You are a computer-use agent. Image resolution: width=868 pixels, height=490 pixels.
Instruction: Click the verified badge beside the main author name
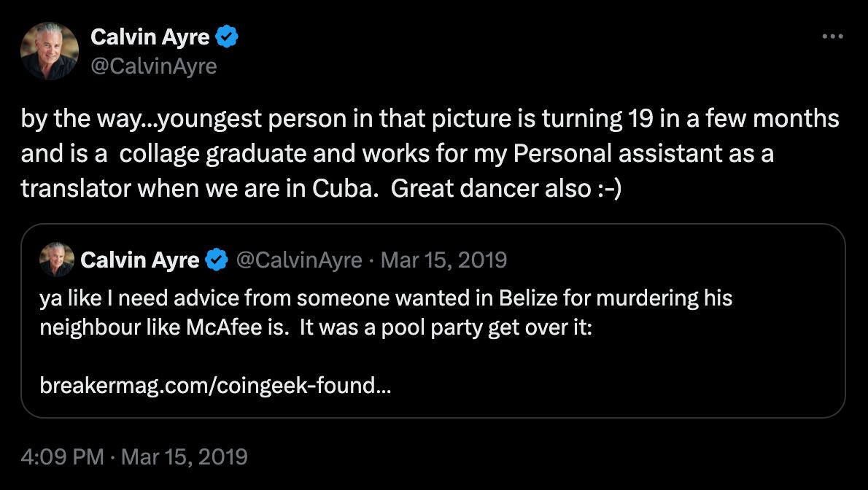click(228, 36)
